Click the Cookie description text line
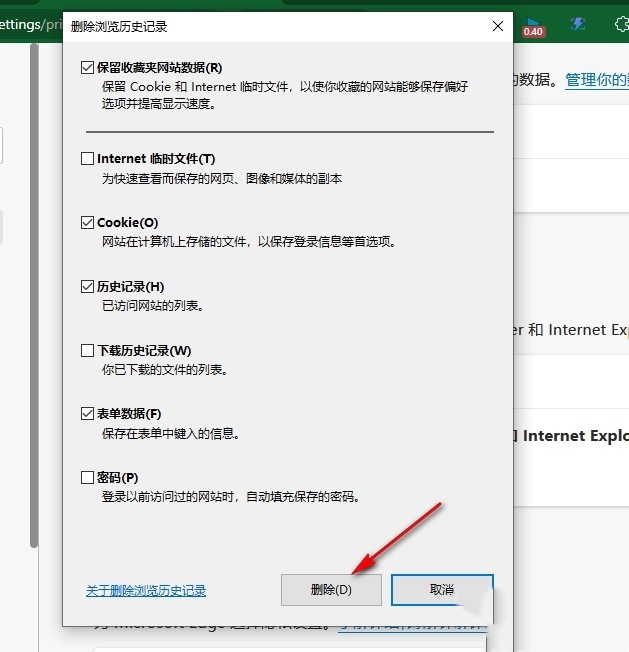The height and width of the screenshot is (652, 629). (249, 242)
